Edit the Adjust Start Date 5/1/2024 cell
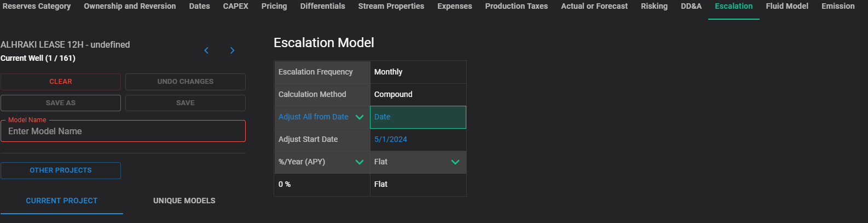This screenshot has width=868, height=223. tap(418, 140)
